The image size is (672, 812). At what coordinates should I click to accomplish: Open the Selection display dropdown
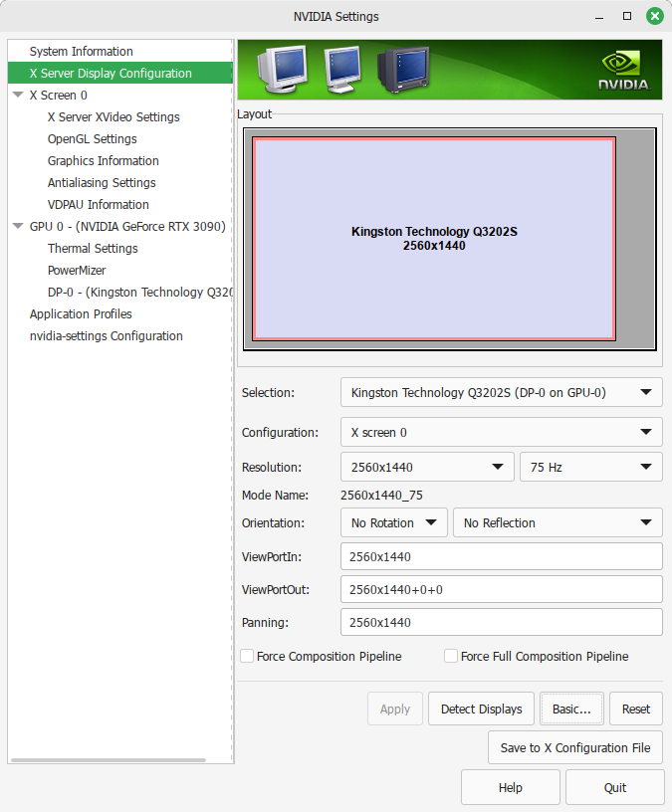click(x=501, y=392)
